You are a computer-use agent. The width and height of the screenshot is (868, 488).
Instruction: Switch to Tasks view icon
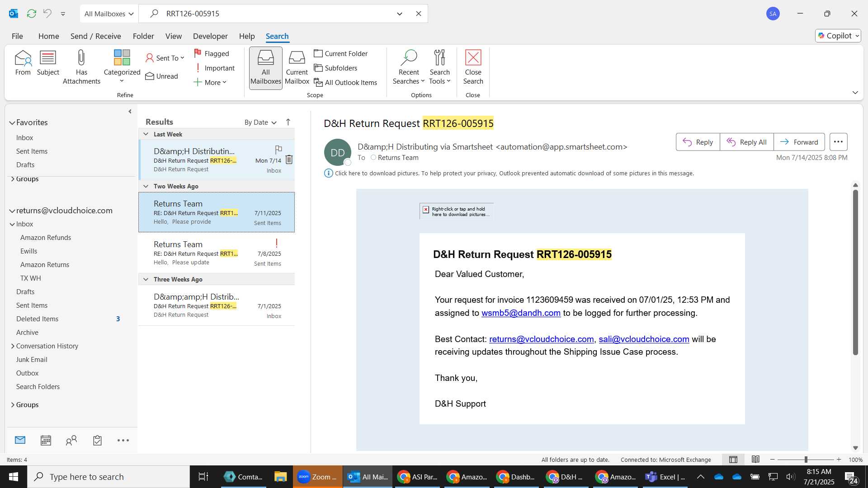pyautogui.click(x=97, y=441)
